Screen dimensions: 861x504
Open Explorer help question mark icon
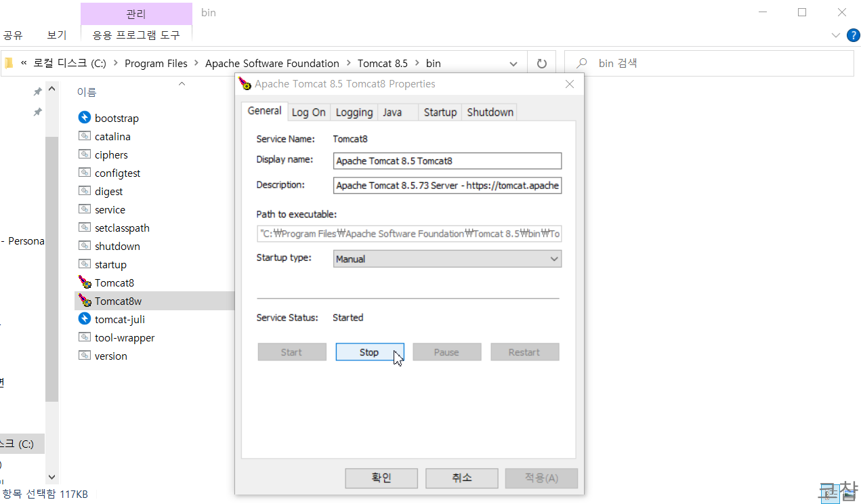[x=852, y=35]
